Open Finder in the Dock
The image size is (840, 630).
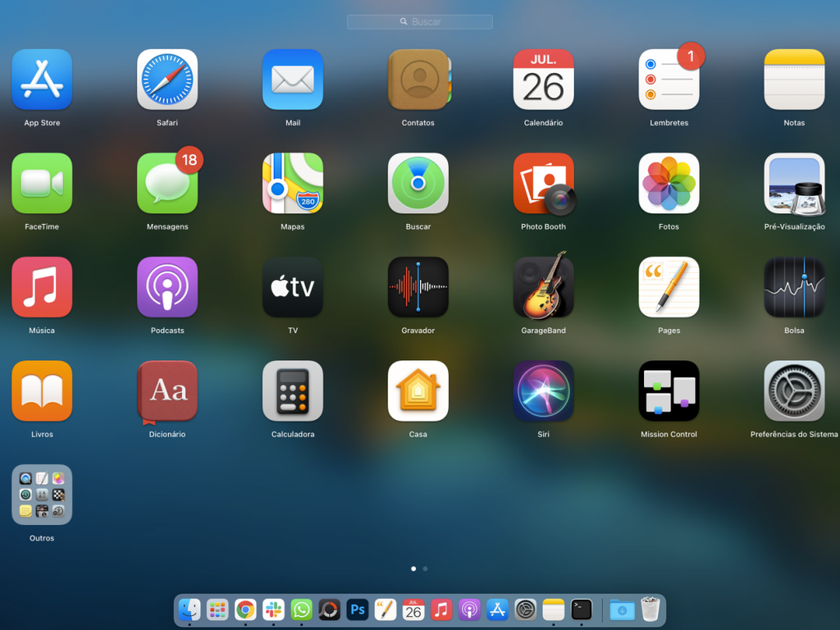tap(189, 609)
